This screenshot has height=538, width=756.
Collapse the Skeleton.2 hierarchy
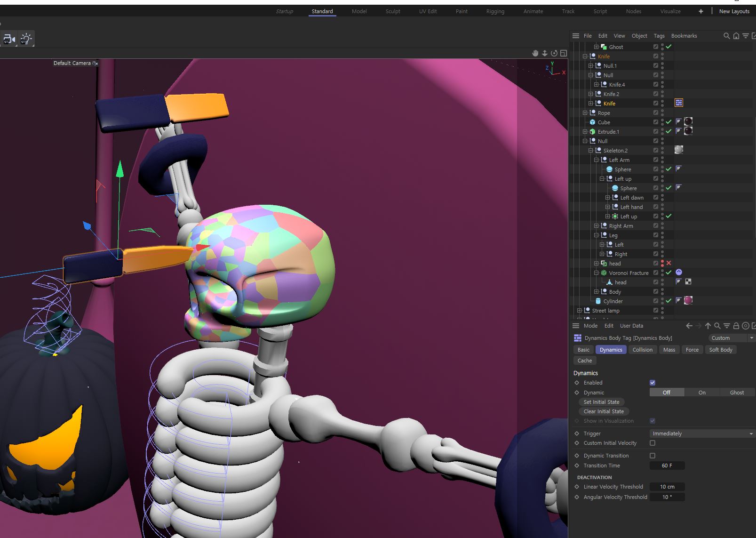tap(591, 150)
